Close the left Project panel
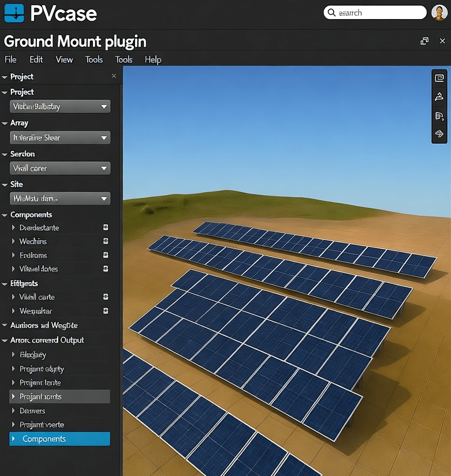This screenshot has height=476, width=451. pyautogui.click(x=114, y=76)
